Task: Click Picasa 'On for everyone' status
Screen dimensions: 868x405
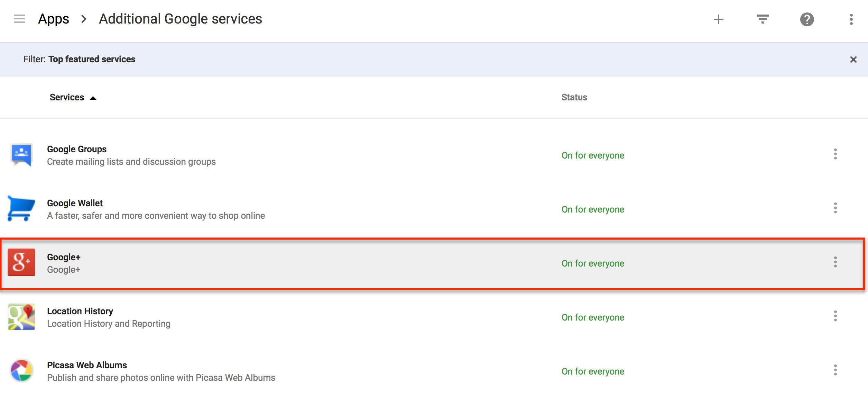Action: point(593,371)
